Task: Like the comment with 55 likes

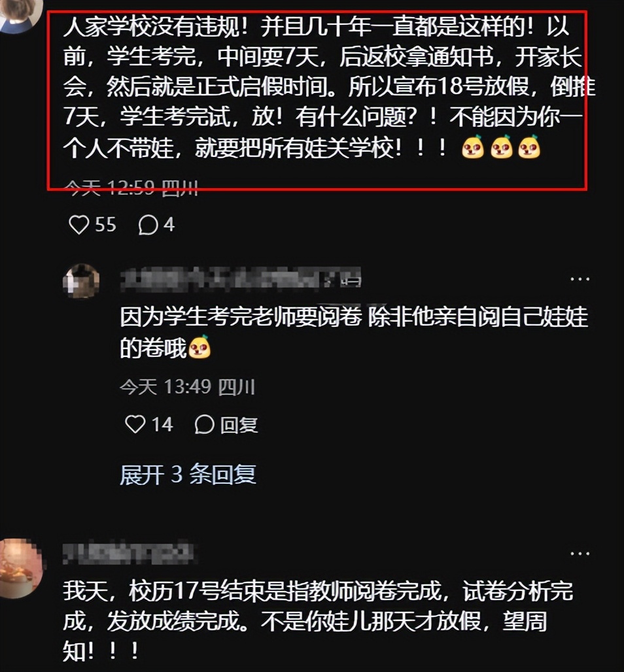Action: (79, 225)
